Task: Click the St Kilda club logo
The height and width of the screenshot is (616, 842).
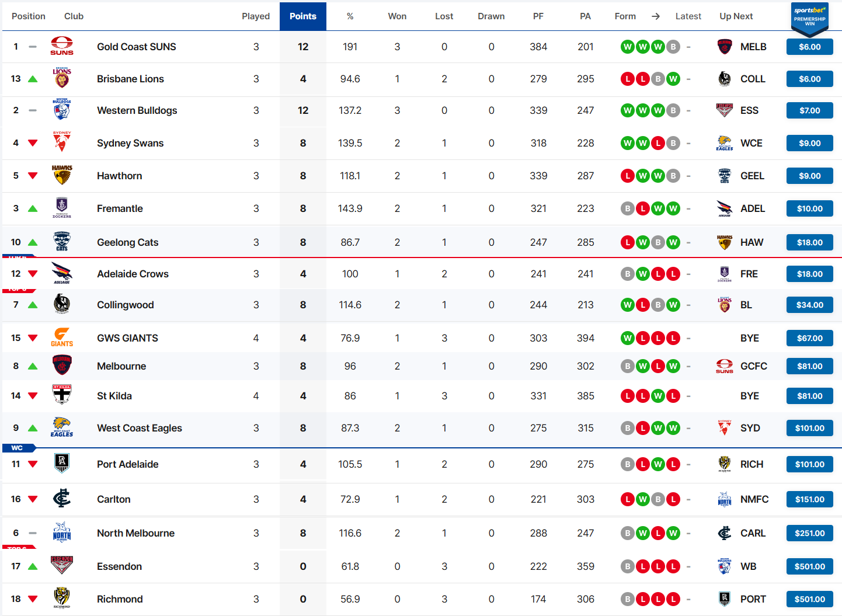Action: tap(62, 395)
